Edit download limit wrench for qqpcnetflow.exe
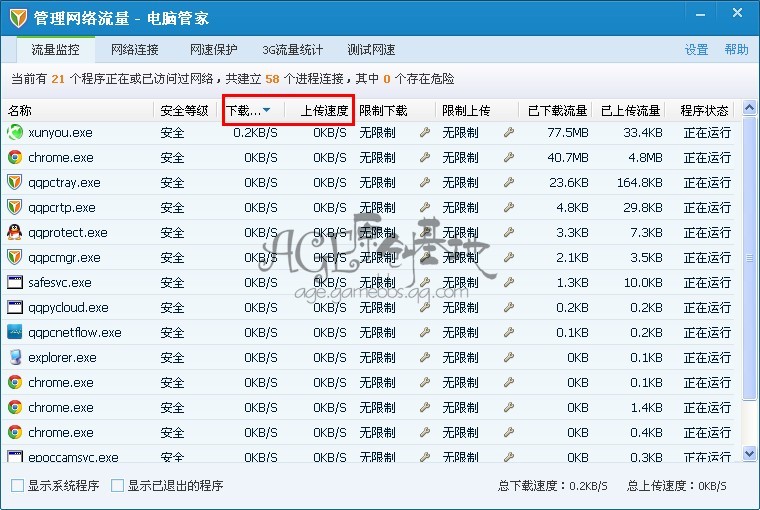 (x=425, y=332)
